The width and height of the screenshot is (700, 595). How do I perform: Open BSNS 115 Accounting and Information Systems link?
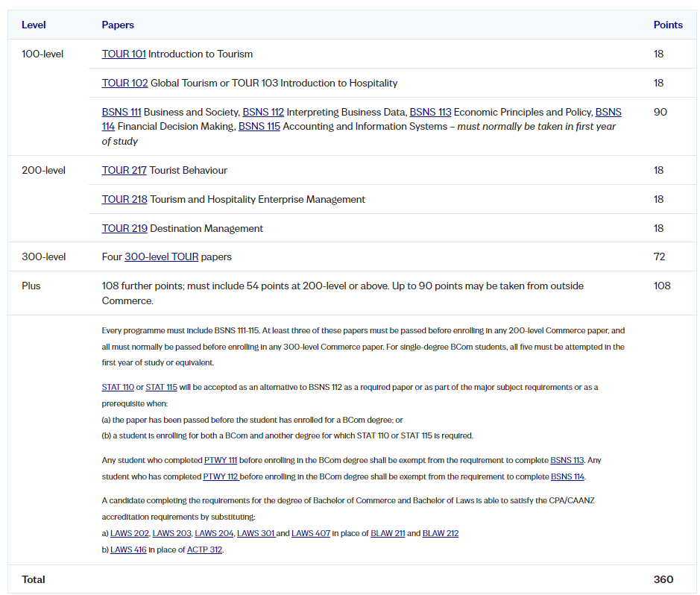click(x=259, y=126)
